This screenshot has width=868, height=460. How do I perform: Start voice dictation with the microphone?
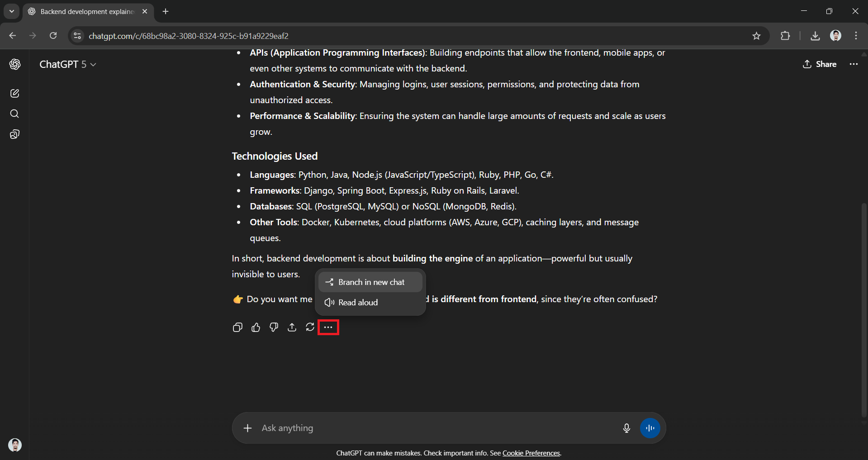pos(626,428)
